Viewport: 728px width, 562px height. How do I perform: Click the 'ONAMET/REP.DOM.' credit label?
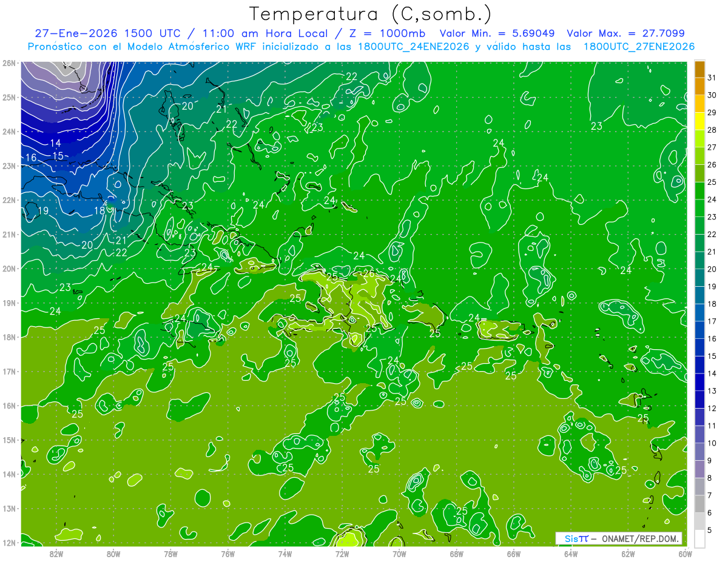tap(641, 538)
